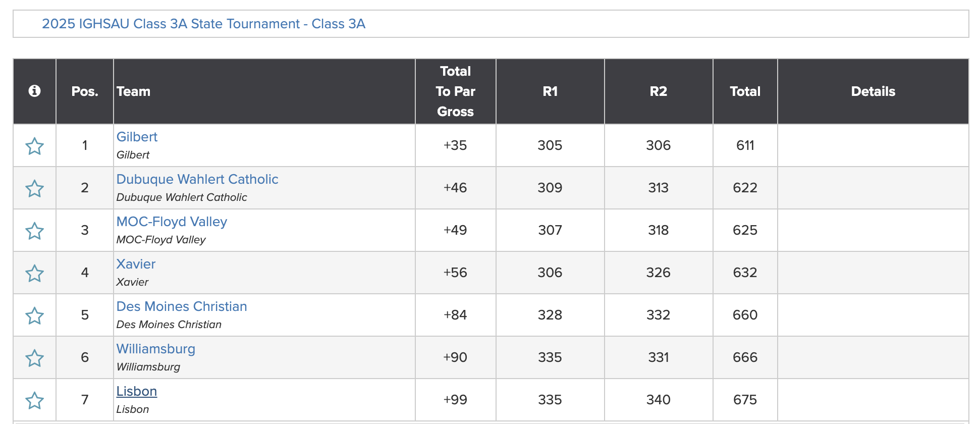Screen dimensions: 980x424
Task: Open Dubuque Wahlert Catholic team page
Action: pyautogui.click(x=197, y=179)
